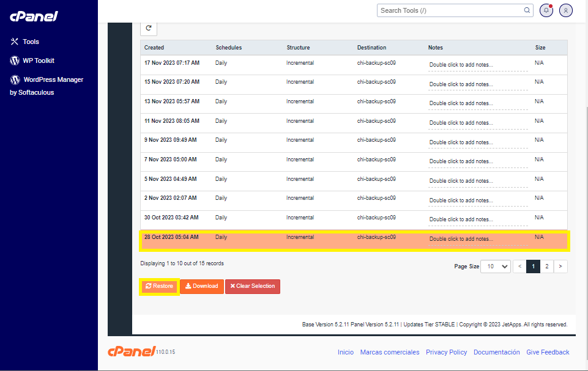The width and height of the screenshot is (588, 371).
Task: Click the refresh icon above the table
Action: tap(149, 28)
